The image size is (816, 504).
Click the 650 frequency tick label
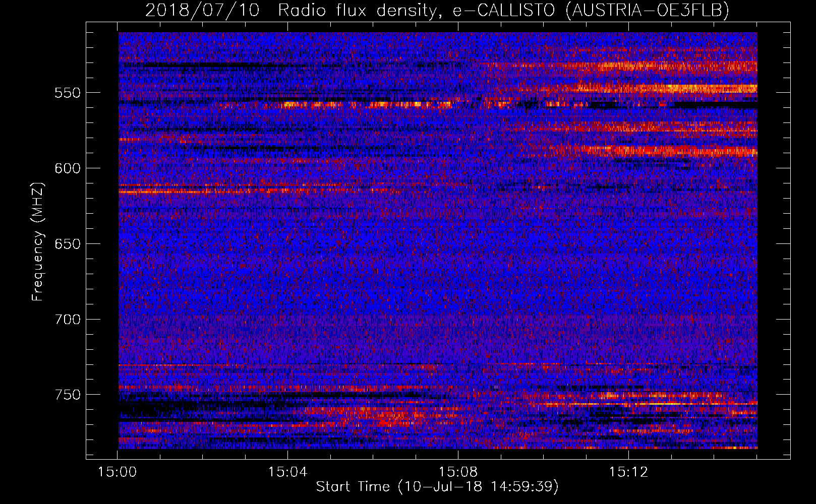pyautogui.click(x=68, y=244)
